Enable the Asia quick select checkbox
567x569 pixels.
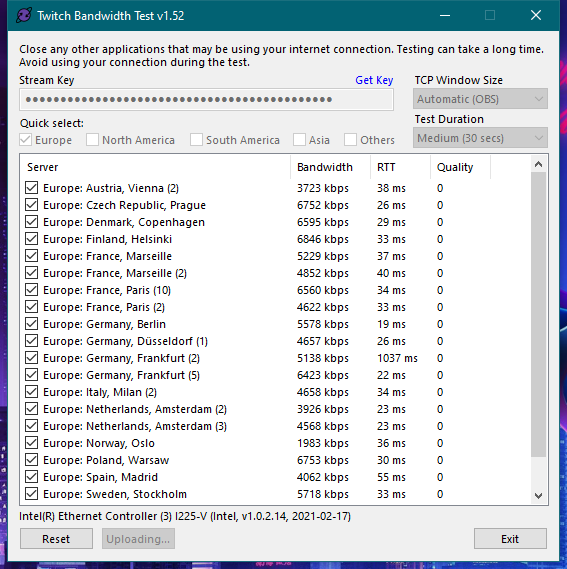click(x=299, y=140)
